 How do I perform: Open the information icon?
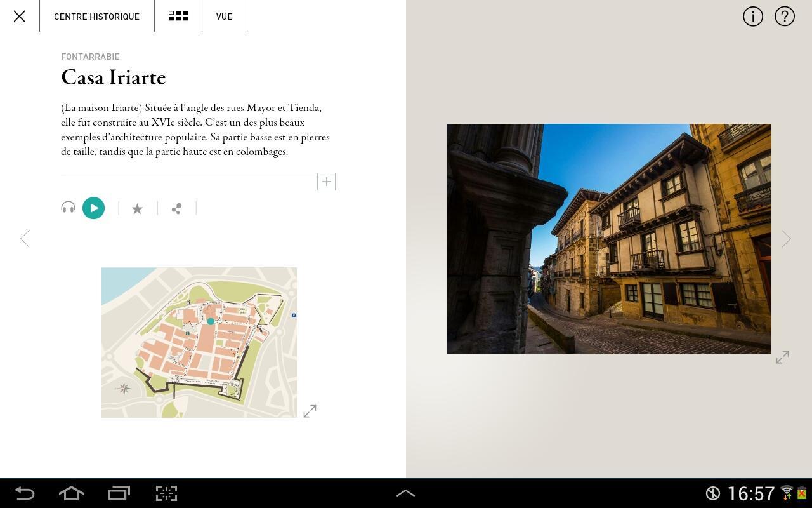click(x=753, y=17)
